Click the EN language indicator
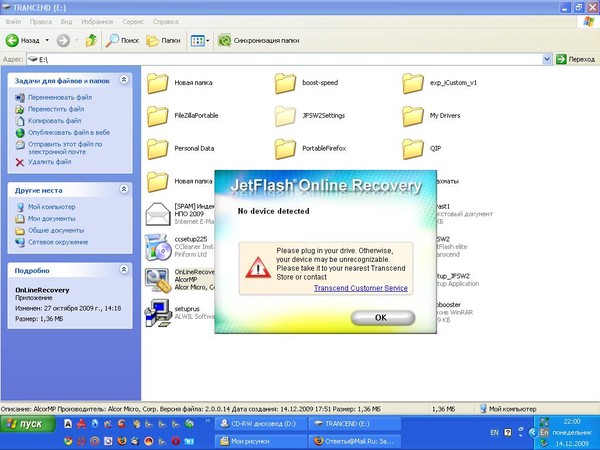600x450 pixels. pyautogui.click(x=494, y=433)
